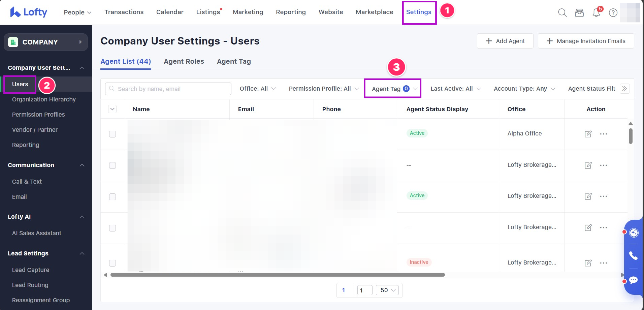Expand the Office: All filter
Viewport: 644px width, 310px height.
[258, 89]
